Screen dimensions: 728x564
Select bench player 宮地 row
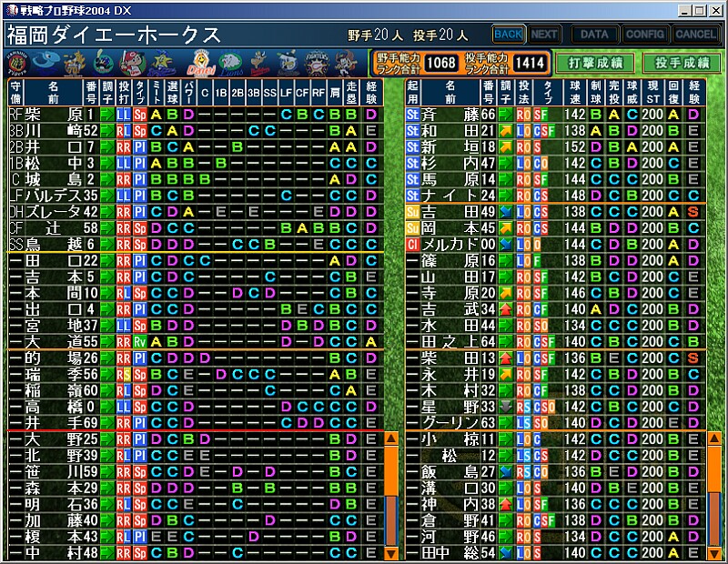click(196, 326)
